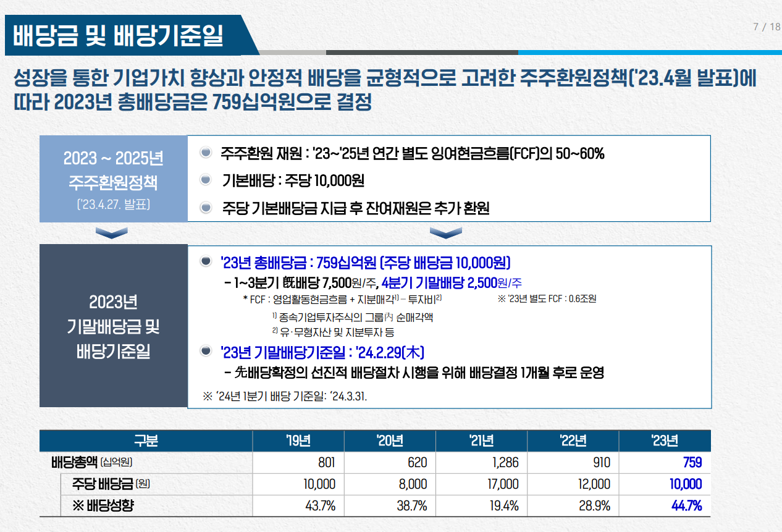Click the page number 7 / 18

click(766, 27)
